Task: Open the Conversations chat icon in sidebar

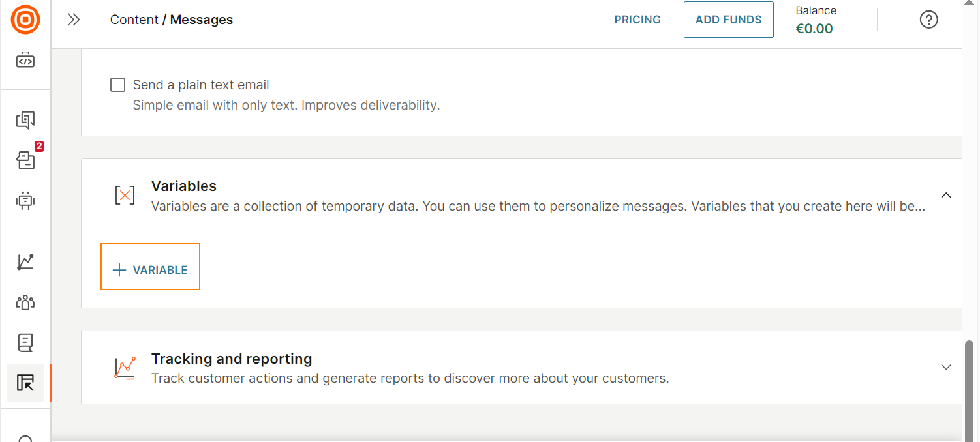Action: tap(25, 120)
